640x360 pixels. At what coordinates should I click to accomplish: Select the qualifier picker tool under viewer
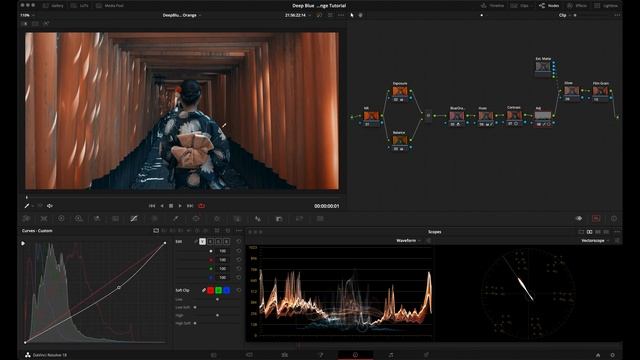point(27,206)
